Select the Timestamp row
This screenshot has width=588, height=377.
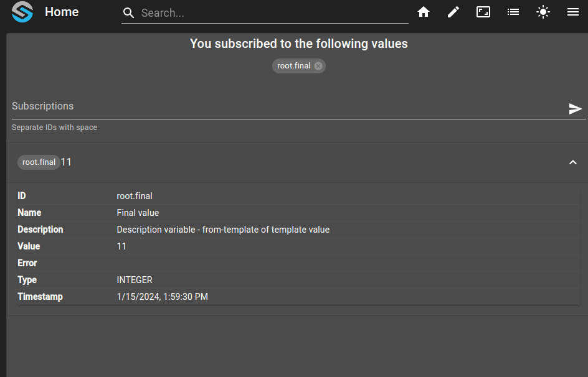click(x=298, y=297)
